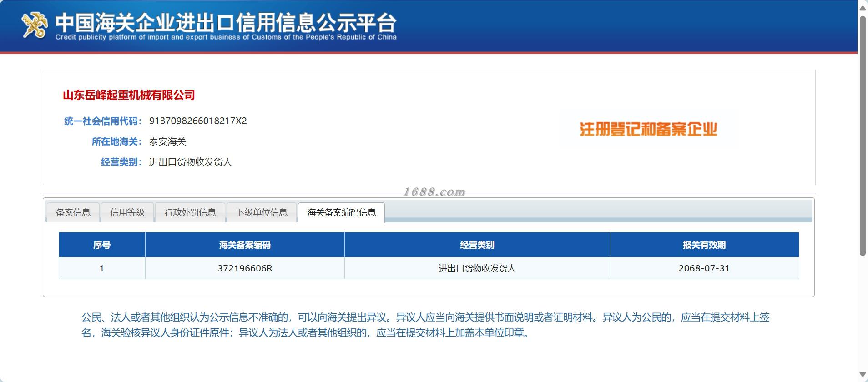
Task: Click the 海关备案编码 column header
Action: tap(245, 245)
